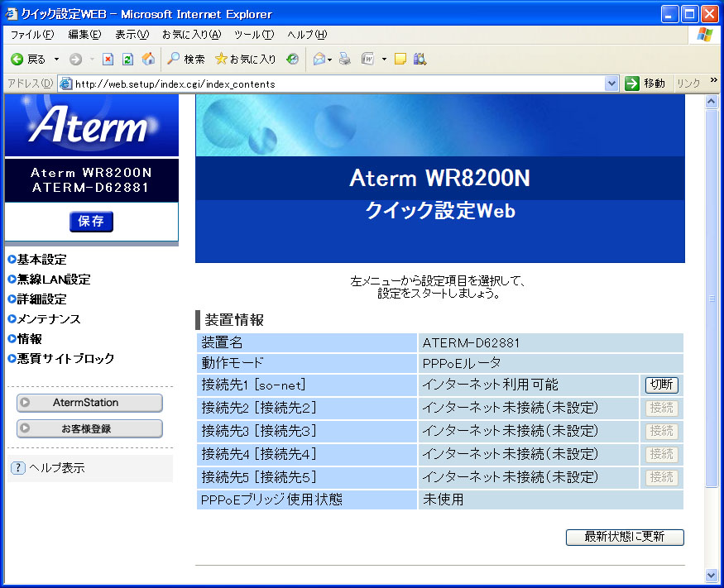Click the page icon in address bar
This screenshot has width=724, height=588.
[66, 84]
